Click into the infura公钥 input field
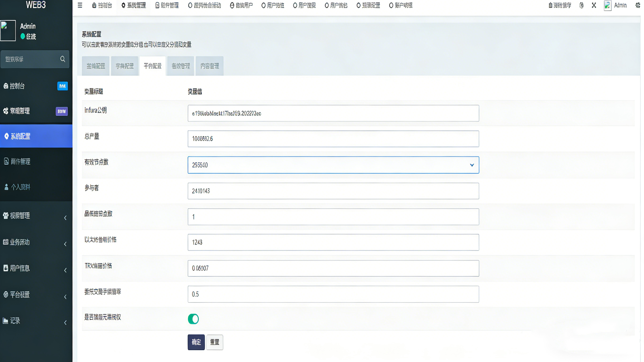This screenshot has width=644, height=362. click(333, 113)
